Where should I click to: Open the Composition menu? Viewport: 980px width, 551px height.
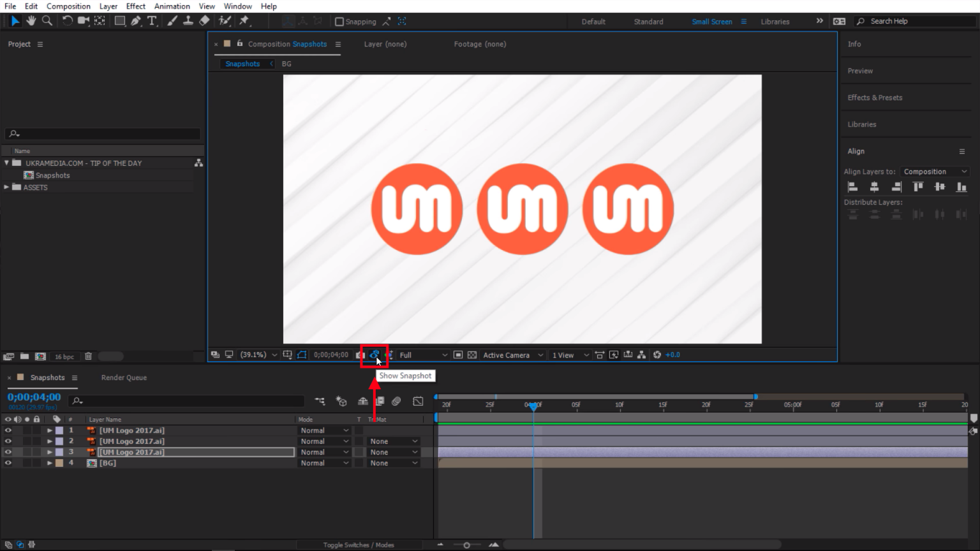click(68, 6)
